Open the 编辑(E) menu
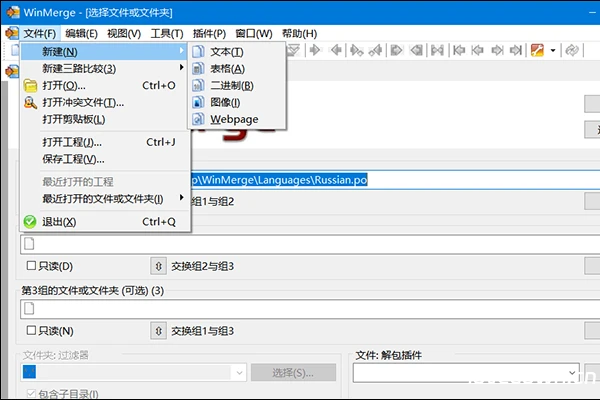Viewport: 600px width, 400px height. click(x=81, y=34)
